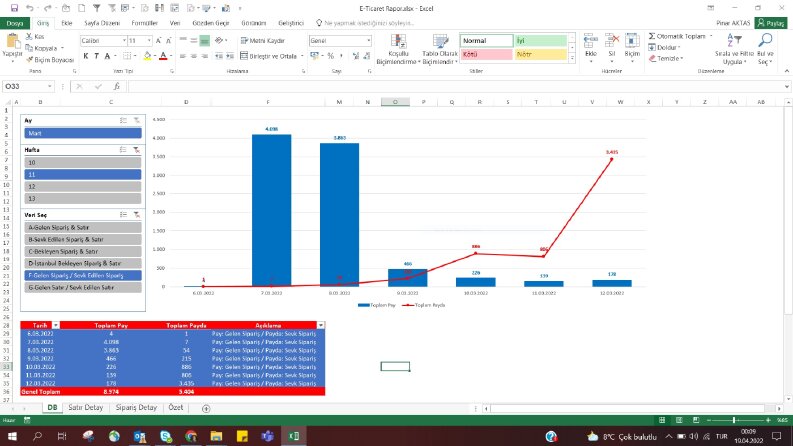This screenshot has height=446, width=793.
Task: Click the Undo arrow icon
Action: click(30, 8)
